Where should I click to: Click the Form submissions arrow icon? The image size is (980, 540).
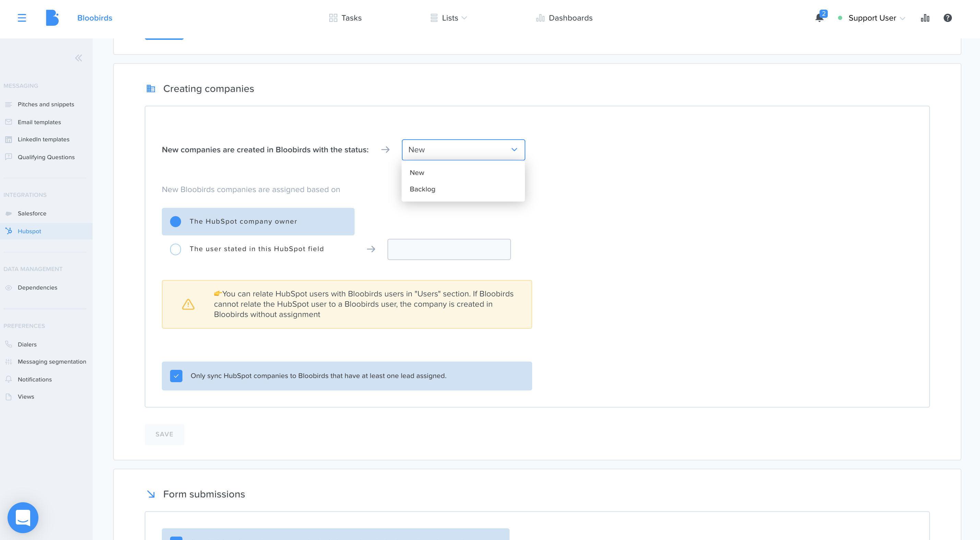coord(151,494)
